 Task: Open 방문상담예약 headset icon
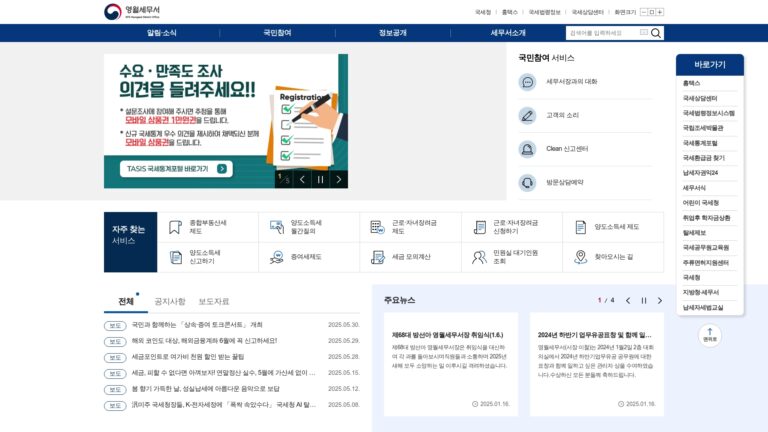point(527,183)
